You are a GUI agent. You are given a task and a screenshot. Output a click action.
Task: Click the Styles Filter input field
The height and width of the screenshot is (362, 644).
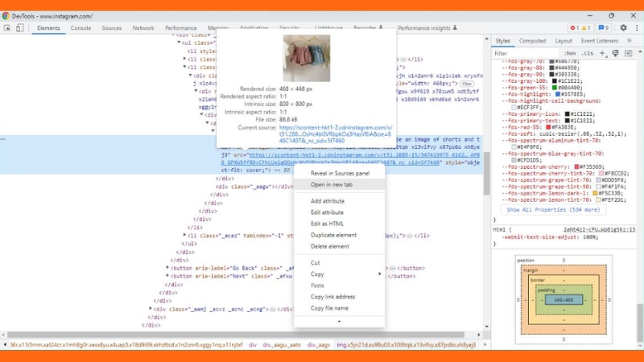[x=526, y=53]
